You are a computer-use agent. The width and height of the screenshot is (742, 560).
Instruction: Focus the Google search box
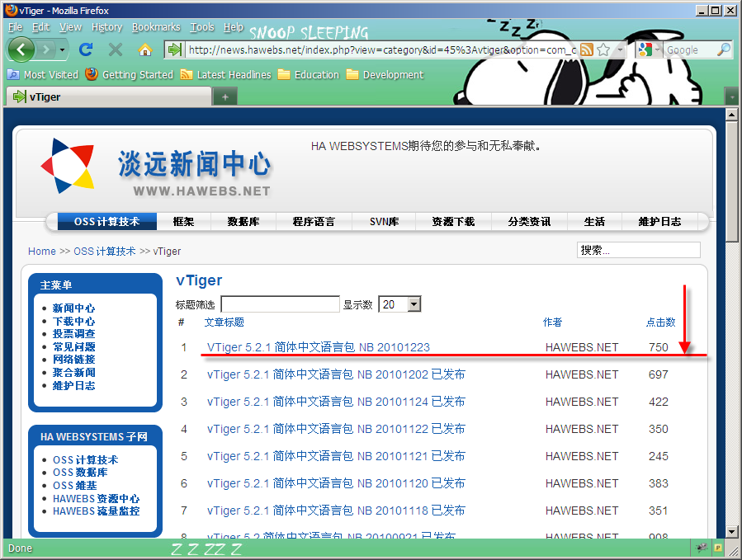689,49
